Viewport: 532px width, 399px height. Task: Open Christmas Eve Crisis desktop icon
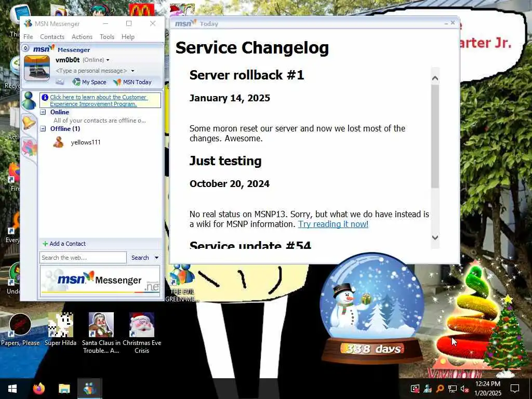(142, 333)
